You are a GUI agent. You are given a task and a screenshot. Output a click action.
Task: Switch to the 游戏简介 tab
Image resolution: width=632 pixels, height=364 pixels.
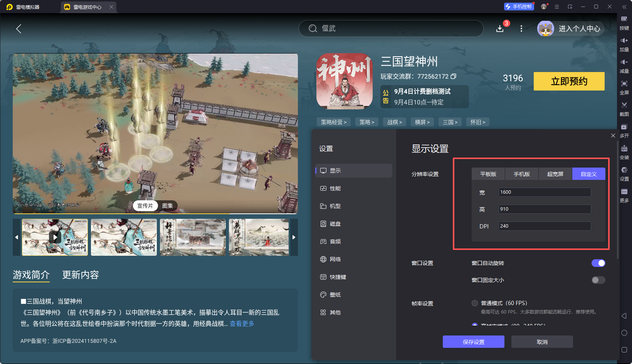(31, 275)
